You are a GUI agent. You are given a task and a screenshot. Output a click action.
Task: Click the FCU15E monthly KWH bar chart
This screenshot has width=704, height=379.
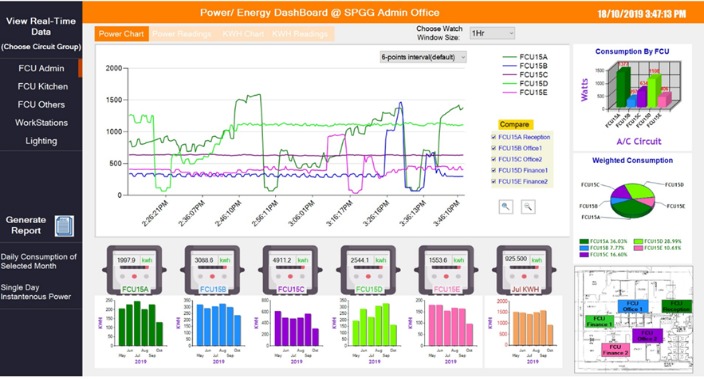445,330
